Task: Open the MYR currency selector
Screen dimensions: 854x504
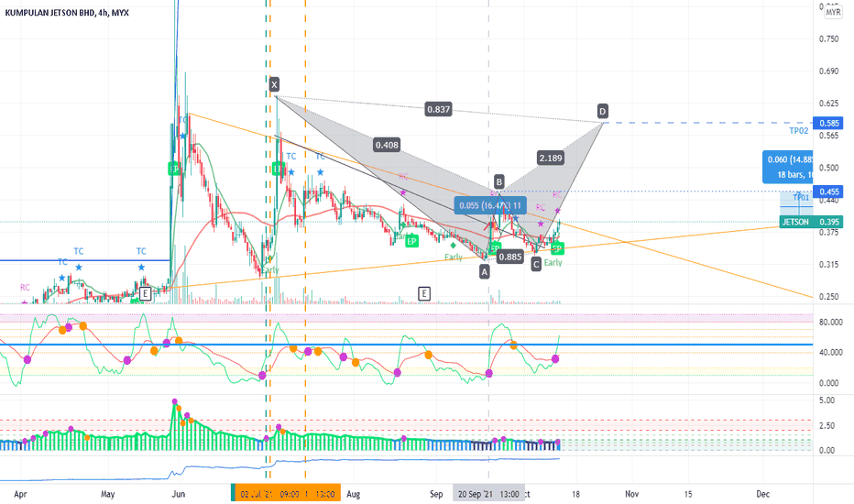Action: [833, 12]
